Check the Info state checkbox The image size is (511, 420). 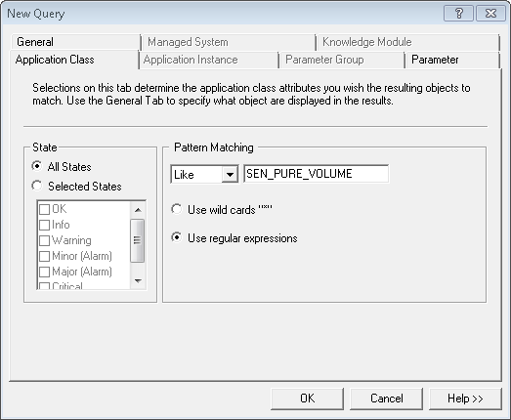(44, 225)
